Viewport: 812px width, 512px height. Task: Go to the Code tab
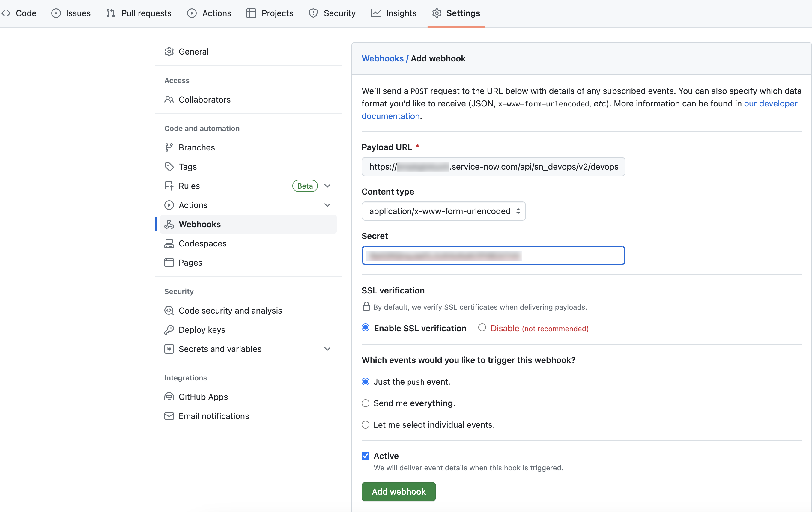[x=19, y=13]
